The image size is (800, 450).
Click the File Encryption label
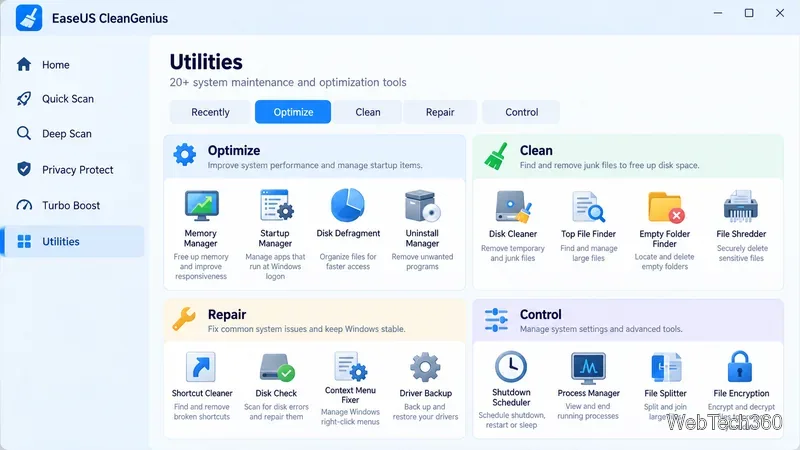(741, 393)
